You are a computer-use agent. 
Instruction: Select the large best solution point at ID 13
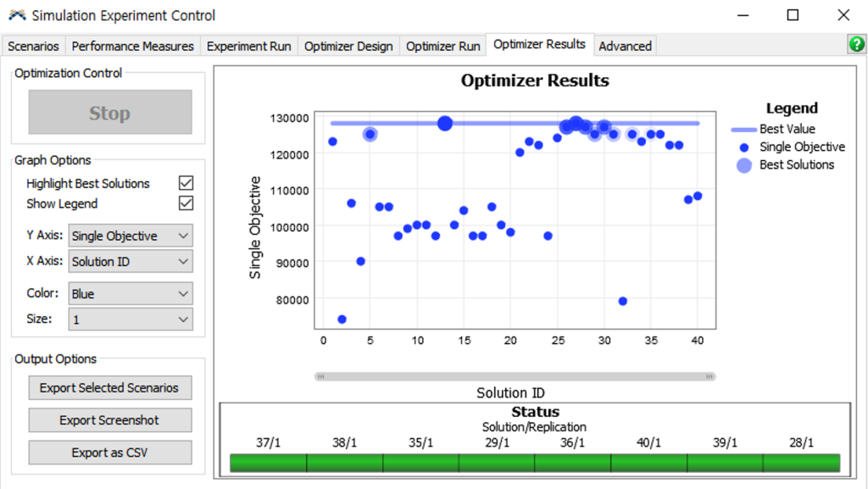tap(444, 124)
